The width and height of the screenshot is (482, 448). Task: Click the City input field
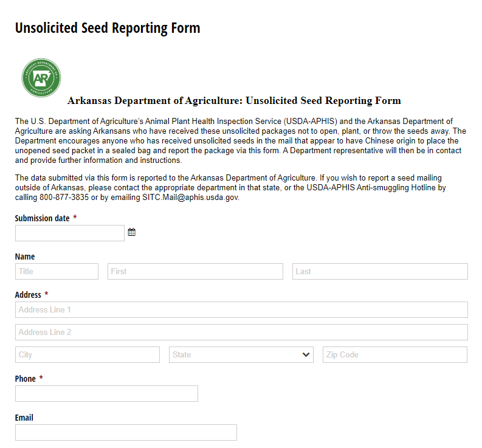point(88,354)
